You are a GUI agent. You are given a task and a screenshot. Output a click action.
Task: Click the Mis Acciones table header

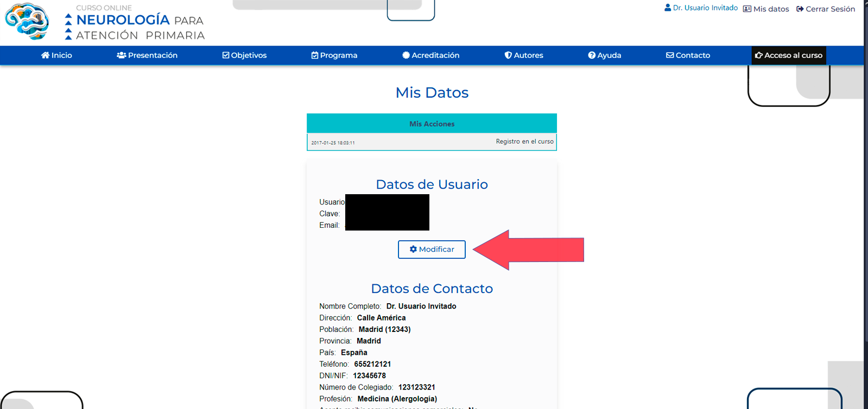(432, 124)
